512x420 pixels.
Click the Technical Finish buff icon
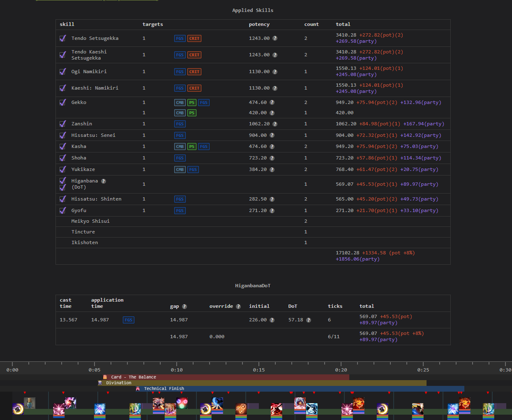point(138,388)
